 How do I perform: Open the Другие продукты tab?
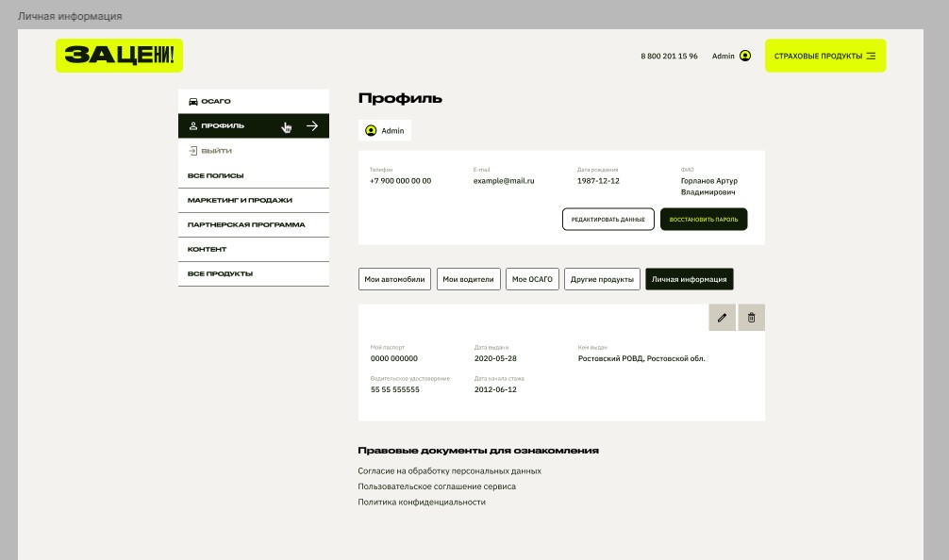[x=602, y=279]
